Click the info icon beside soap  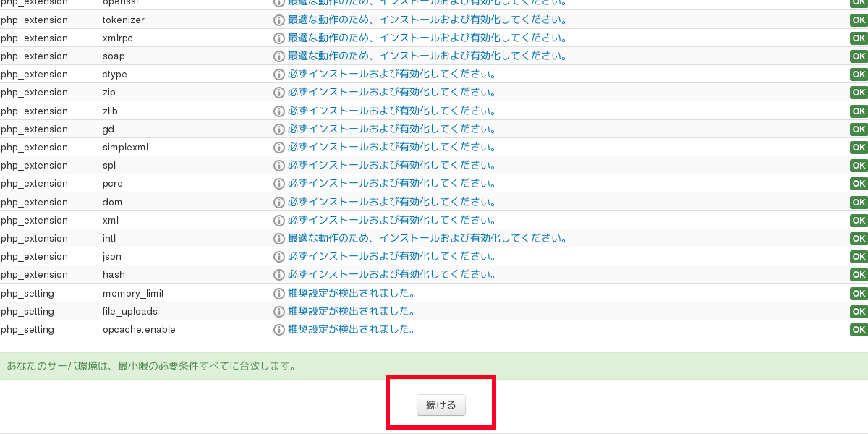[278, 56]
